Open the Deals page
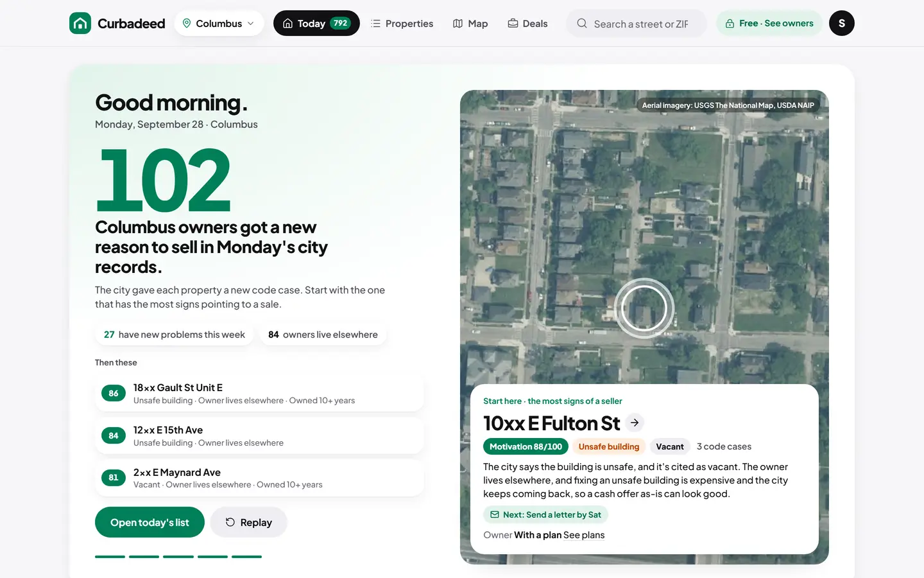The image size is (924, 578). click(x=527, y=23)
